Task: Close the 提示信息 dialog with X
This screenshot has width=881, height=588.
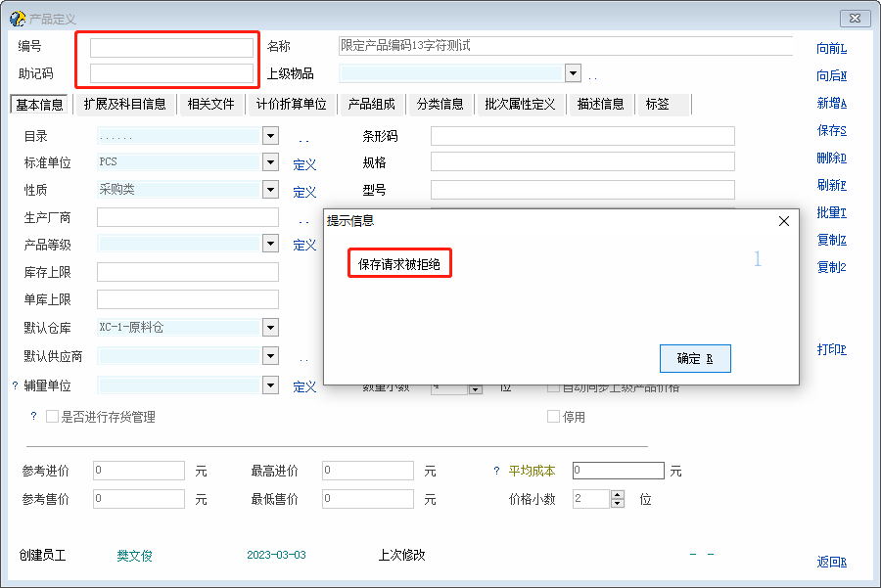Action: (783, 221)
